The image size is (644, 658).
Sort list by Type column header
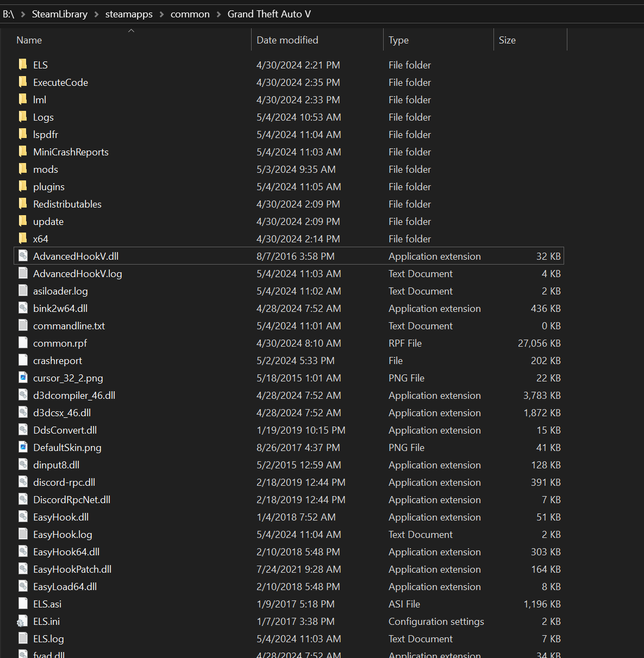398,40
